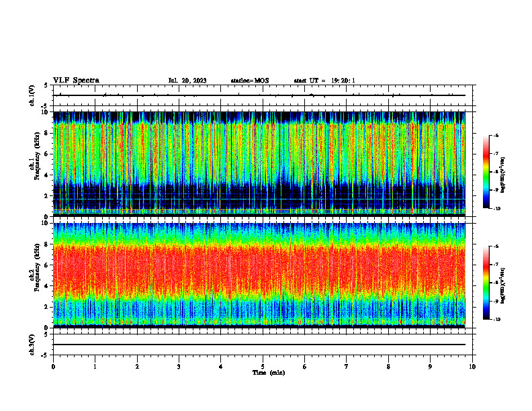This screenshot has height=411, width=532.
Task: Click time axis tick label '0'
Action: coord(53,367)
